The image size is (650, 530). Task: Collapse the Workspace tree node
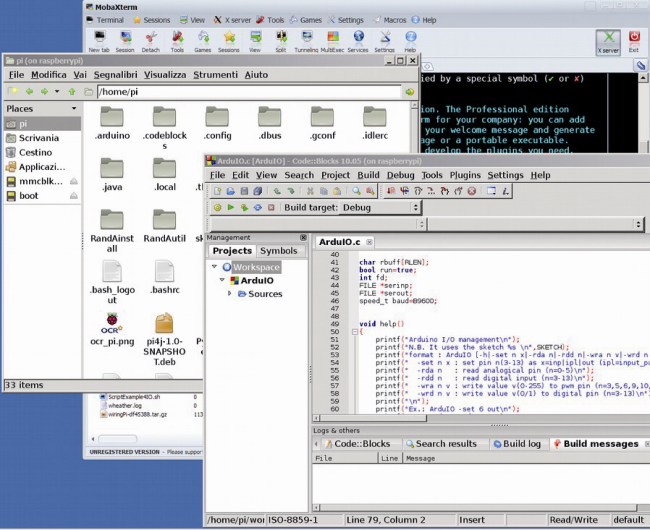(x=214, y=267)
